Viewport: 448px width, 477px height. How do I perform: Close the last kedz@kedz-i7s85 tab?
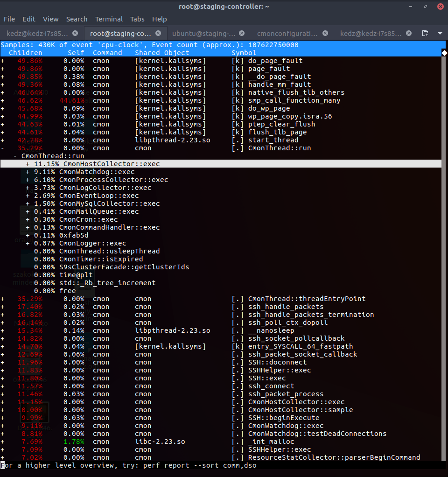[x=409, y=33]
